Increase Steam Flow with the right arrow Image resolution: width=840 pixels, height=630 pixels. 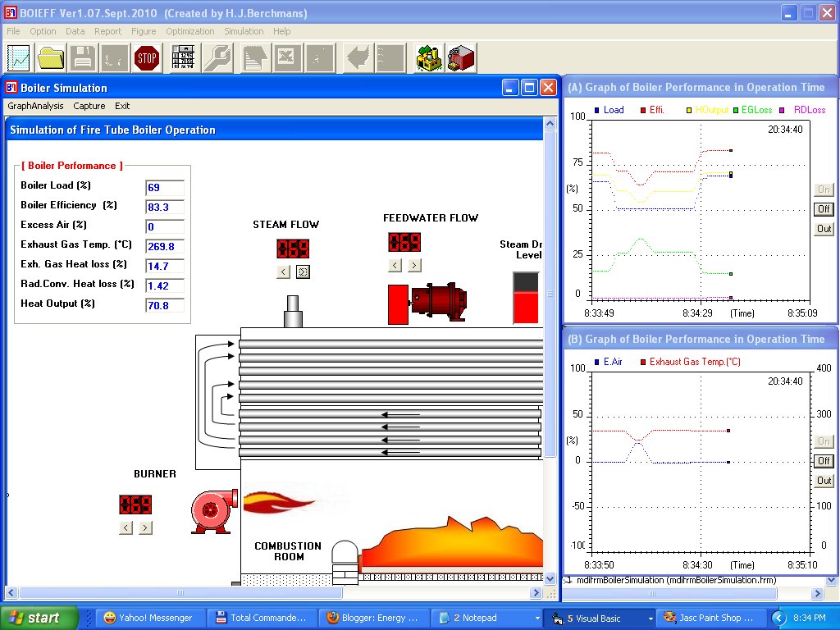tap(303, 270)
